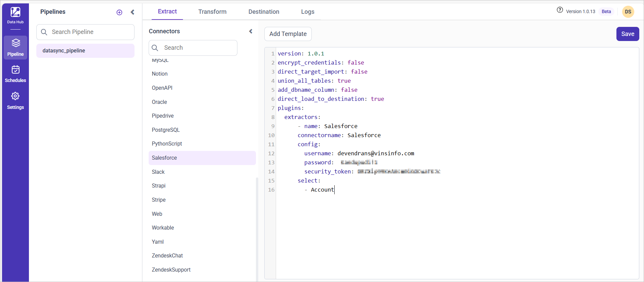Click the Pipelines panel heading

tap(53, 12)
